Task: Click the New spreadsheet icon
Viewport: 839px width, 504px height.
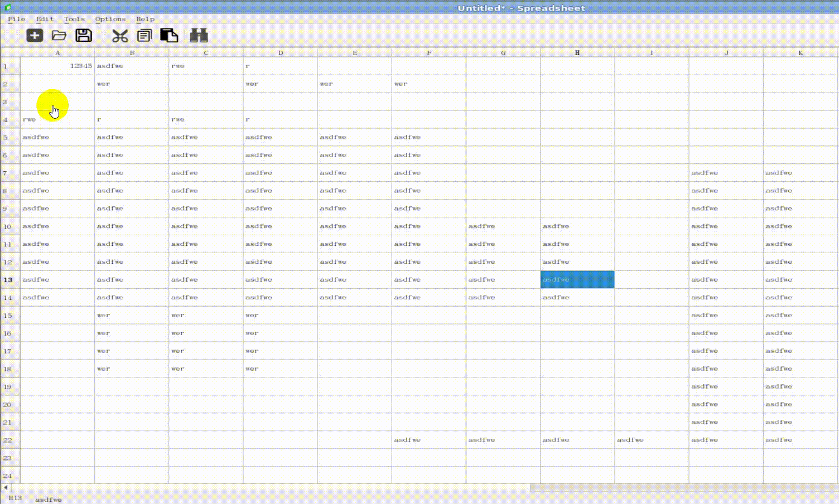Action: pos(35,35)
